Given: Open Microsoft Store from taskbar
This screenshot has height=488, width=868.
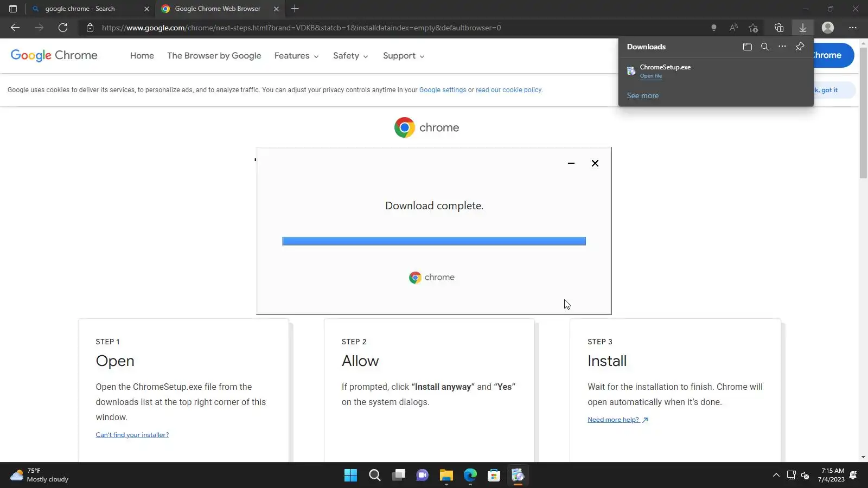Looking at the screenshot, I should coord(494,476).
